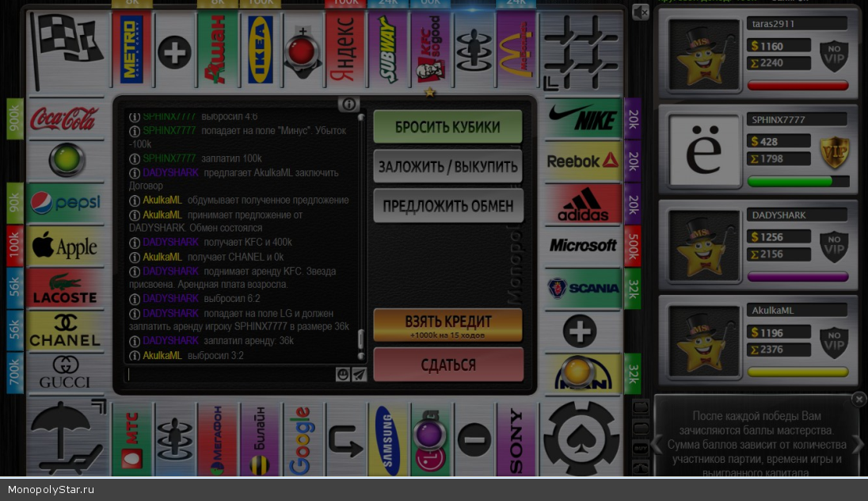
Task: Click taras2911 red player color bar
Action: coord(798,86)
